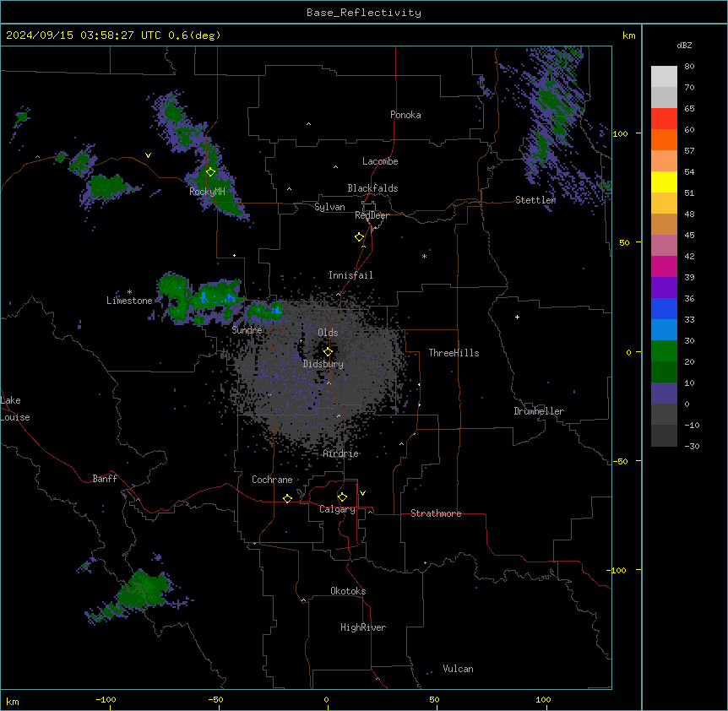Screen dimensions: 728x711
Task: Click the 2024/09/15 03:58:27 UTC timestamp
Action: 83,35
